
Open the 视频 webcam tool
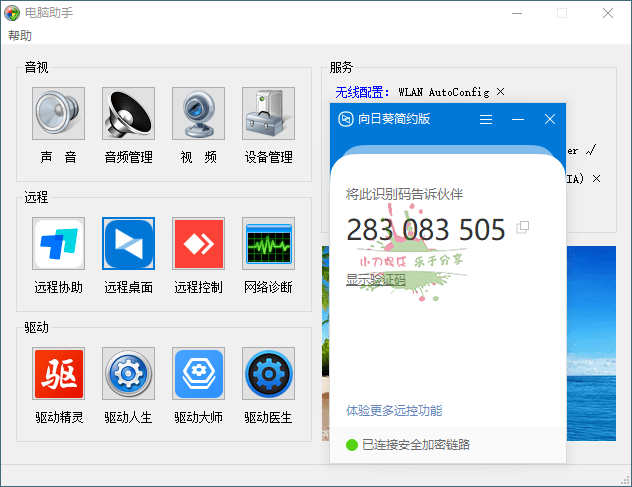[198, 113]
